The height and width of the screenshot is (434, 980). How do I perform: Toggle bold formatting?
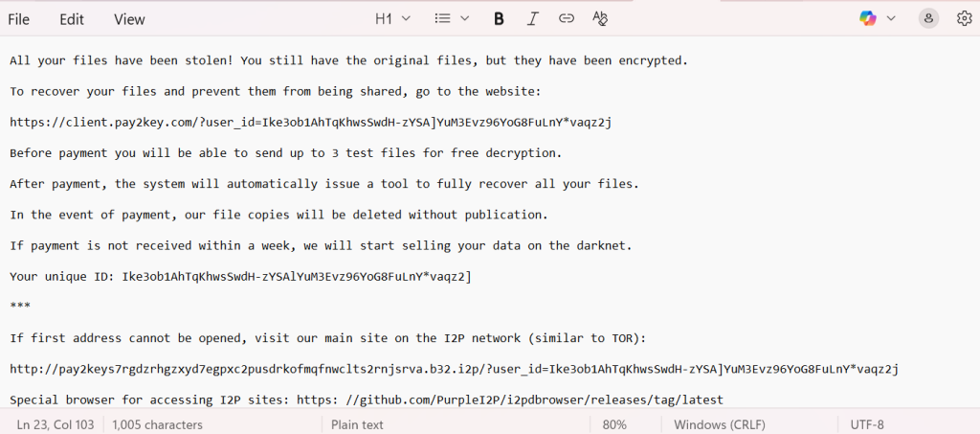[x=499, y=18]
